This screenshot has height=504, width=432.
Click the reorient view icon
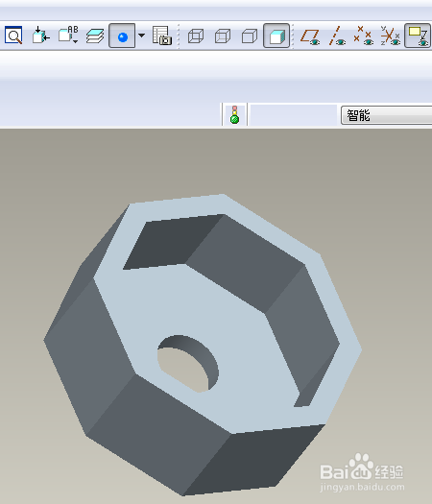tap(41, 36)
